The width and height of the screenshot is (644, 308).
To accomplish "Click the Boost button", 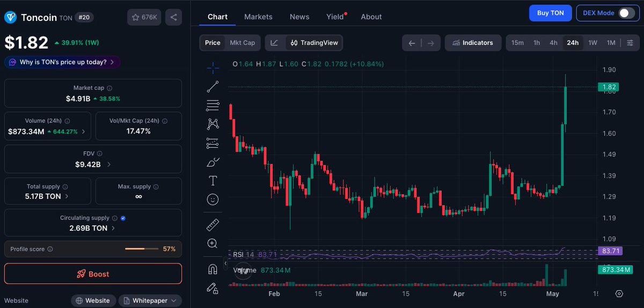I will (93, 274).
